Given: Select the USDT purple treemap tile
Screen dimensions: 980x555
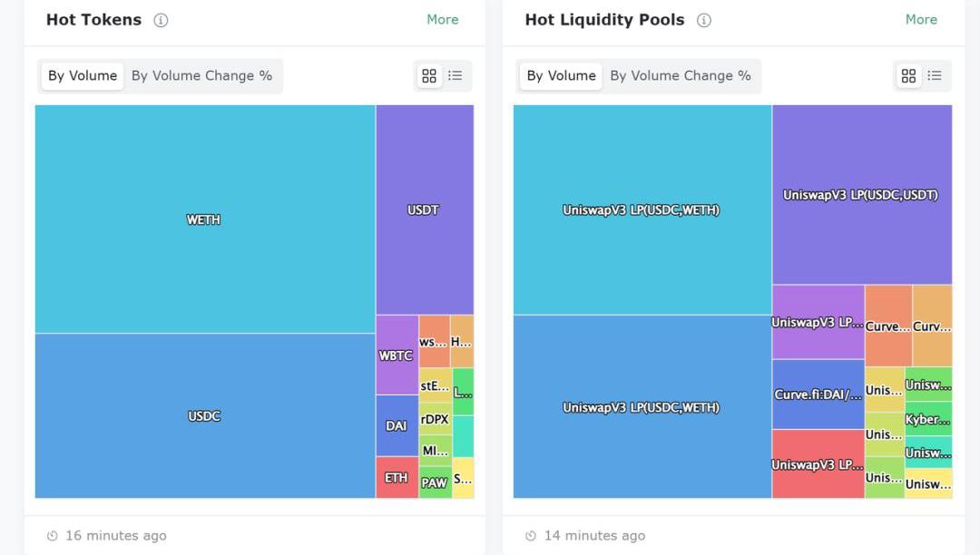Looking at the screenshot, I should (424, 209).
